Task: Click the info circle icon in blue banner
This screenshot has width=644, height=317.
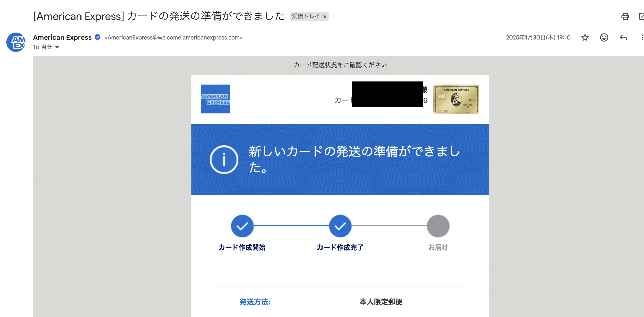Action: coord(224,159)
